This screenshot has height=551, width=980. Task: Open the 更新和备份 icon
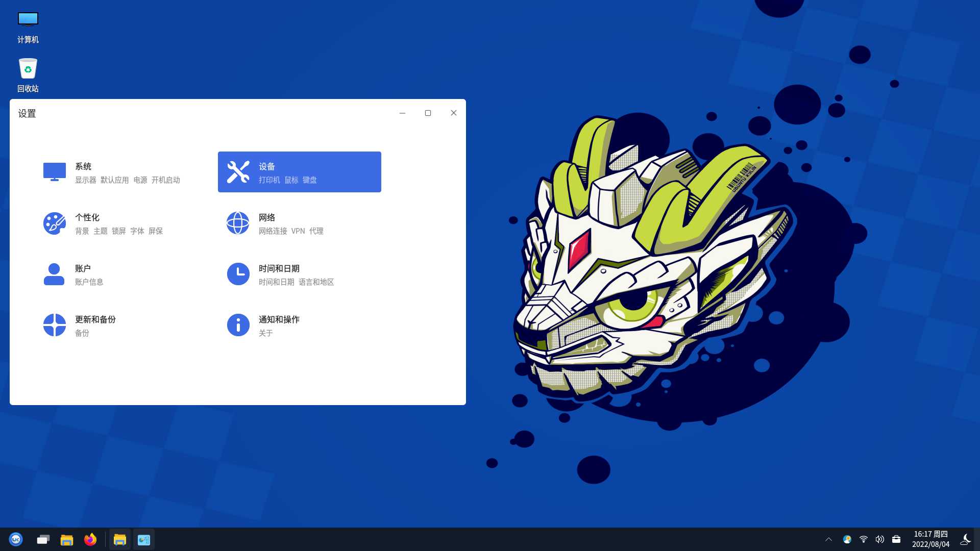(x=55, y=325)
